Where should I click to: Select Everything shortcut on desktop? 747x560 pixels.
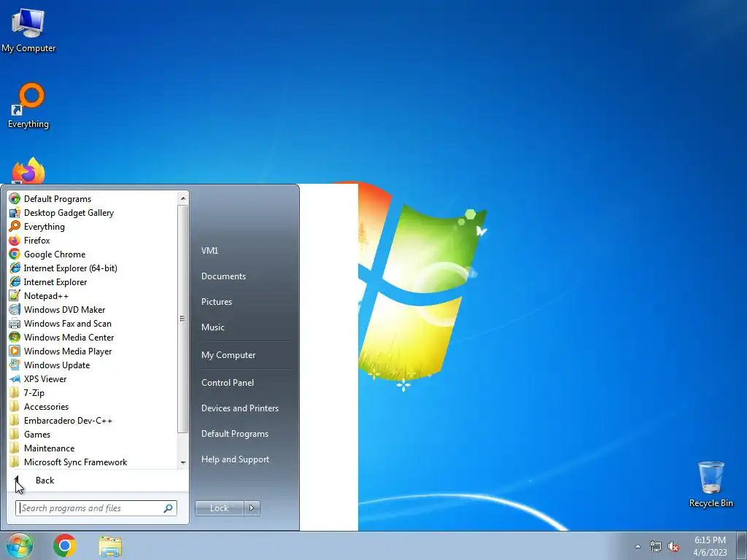[x=28, y=106]
